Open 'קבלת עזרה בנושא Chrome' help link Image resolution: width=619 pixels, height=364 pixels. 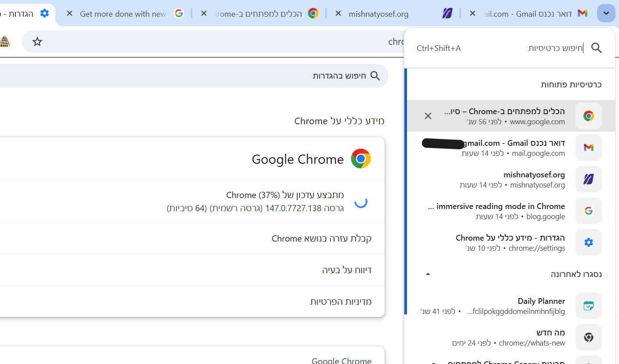pyautogui.click(x=192, y=238)
